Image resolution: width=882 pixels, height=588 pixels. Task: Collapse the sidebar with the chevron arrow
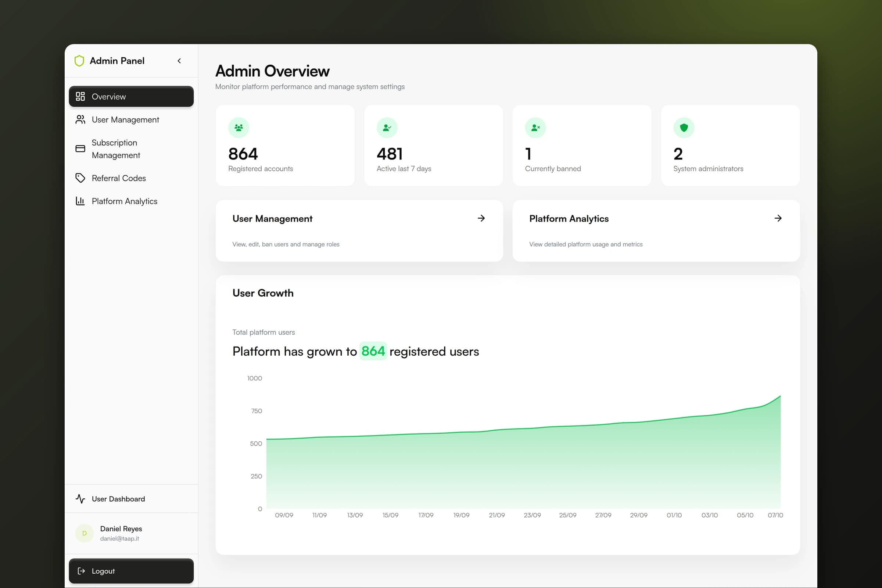(179, 61)
